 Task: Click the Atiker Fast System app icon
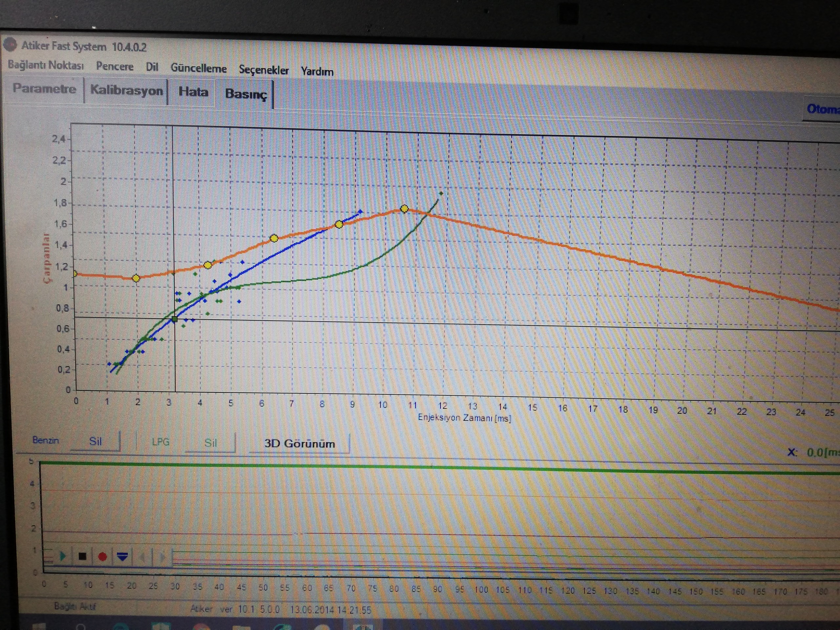(x=10, y=45)
